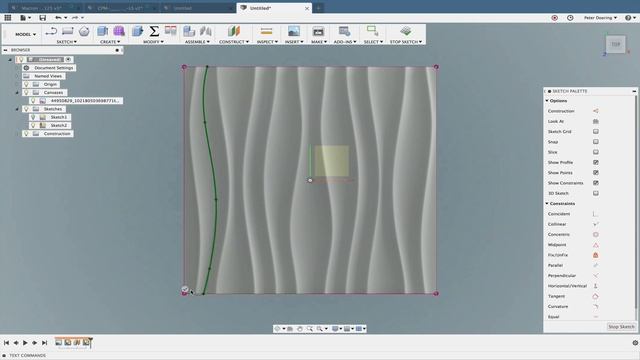Open the INSPECT dropdown menu
The width and height of the screenshot is (640, 360).
[267, 42]
